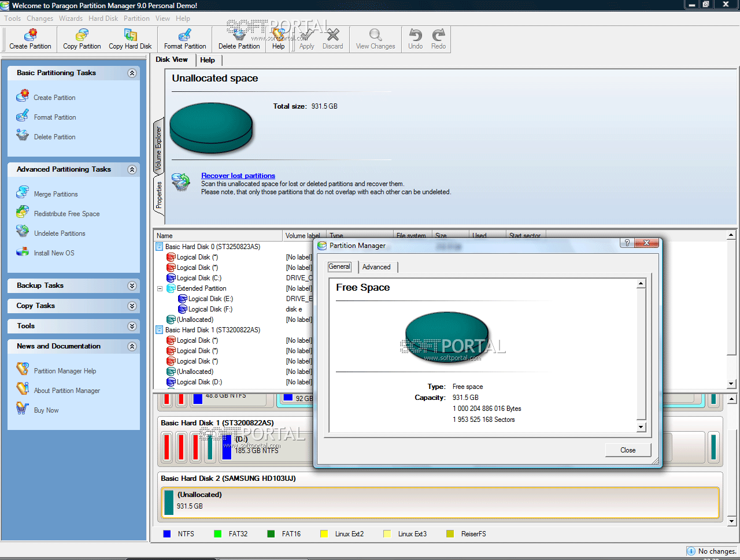Open the Wizards menu

tap(71, 18)
